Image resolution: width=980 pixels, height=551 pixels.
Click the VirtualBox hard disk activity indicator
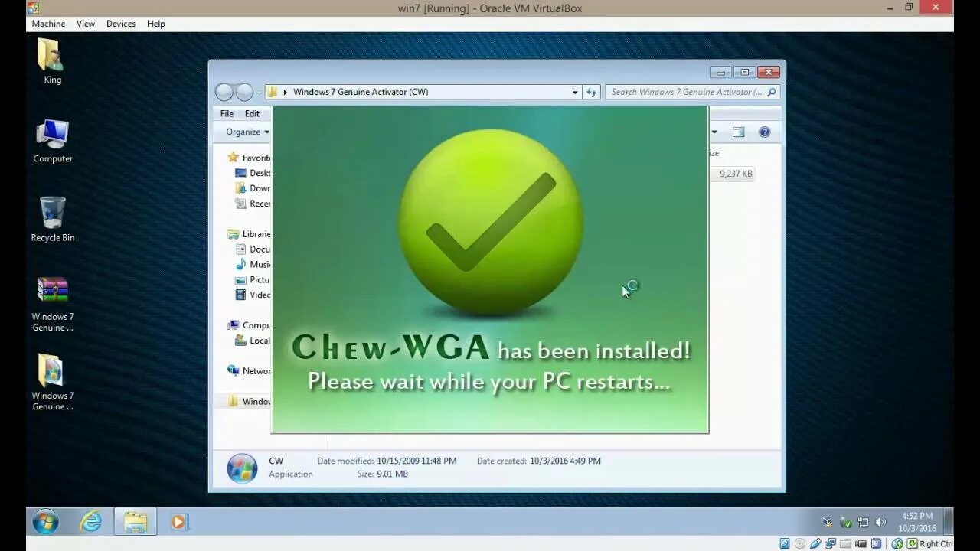[x=785, y=543]
